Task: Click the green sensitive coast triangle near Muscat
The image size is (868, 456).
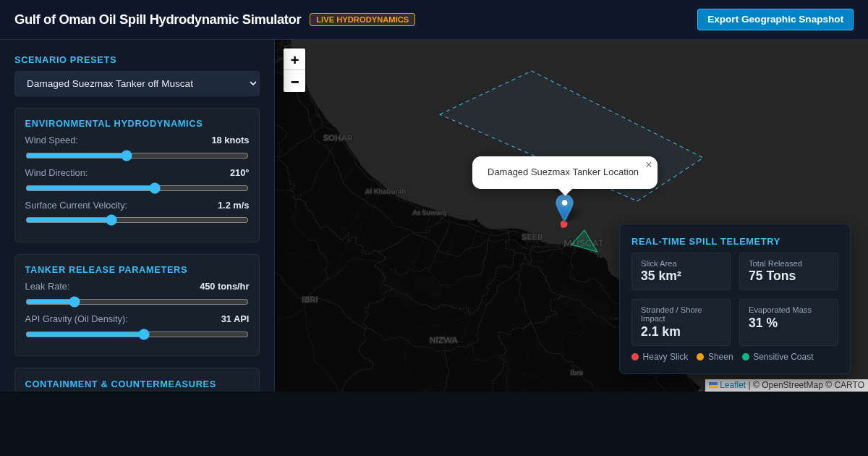Action: (x=584, y=241)
